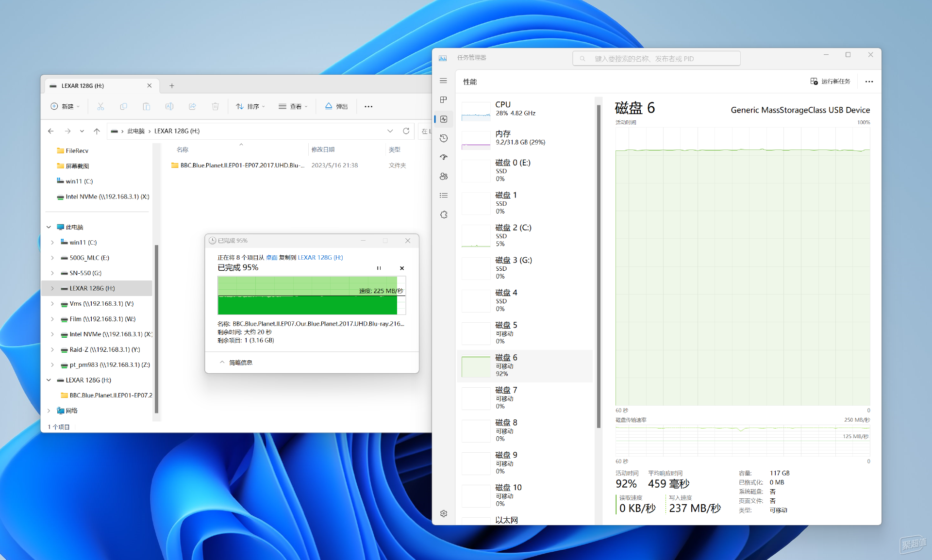932x560 pixels.
Task: Click Delete trash icon in Explorer toolbar
Action: (215, 106)
